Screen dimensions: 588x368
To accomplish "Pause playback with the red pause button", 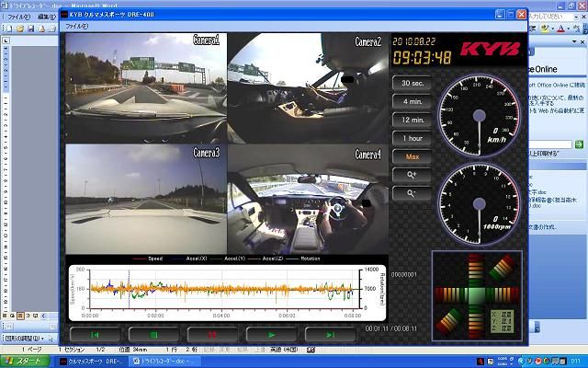I will [212, 334].
